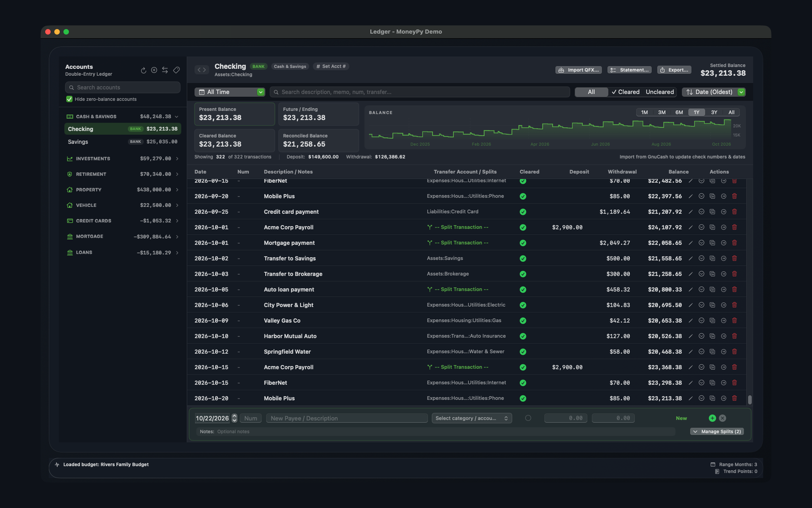Expand the Mortgage account group
Screen dimensions: 812x508
click(177, 237)
